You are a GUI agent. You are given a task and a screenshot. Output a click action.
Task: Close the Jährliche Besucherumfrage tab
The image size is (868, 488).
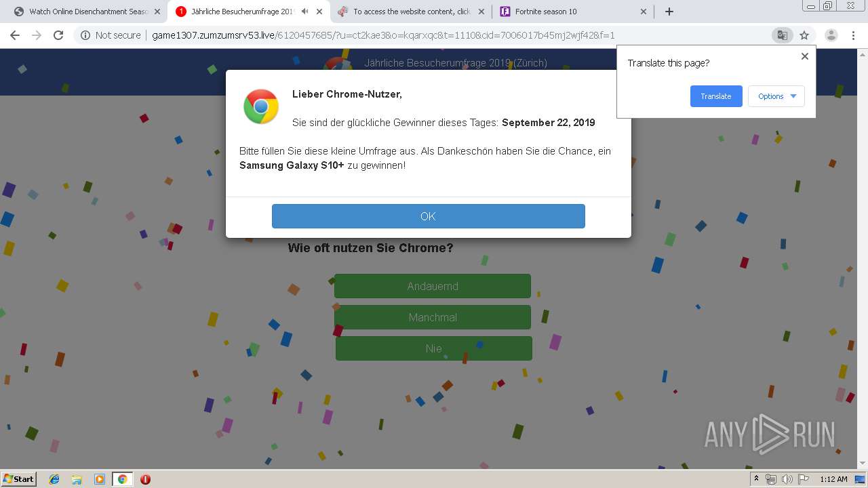(319, 12)
